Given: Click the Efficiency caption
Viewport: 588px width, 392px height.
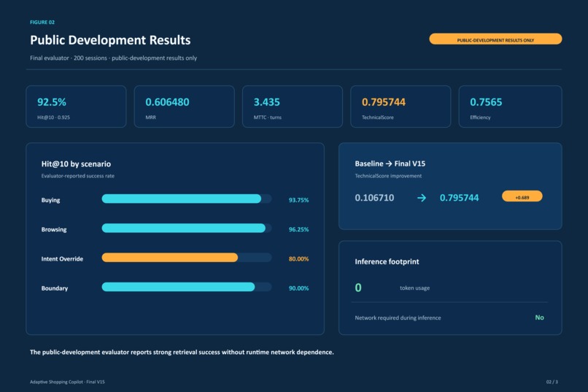Looking at the screenshot, I should click(x=480, y=118).
